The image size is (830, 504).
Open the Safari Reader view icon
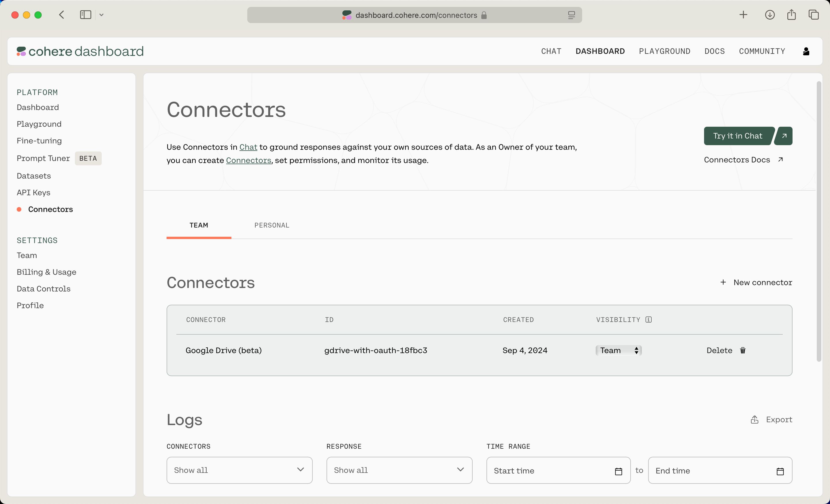[x=571, y=15]
